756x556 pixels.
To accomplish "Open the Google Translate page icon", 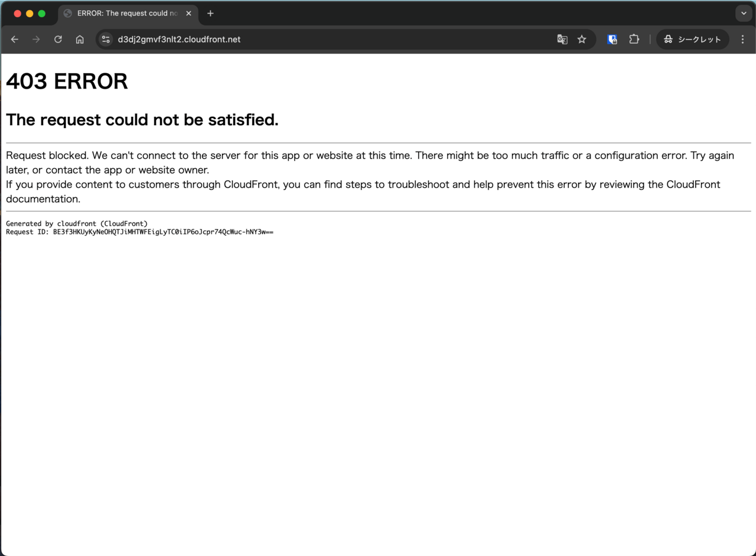I will pyautogui.click(x=562, y=40).
